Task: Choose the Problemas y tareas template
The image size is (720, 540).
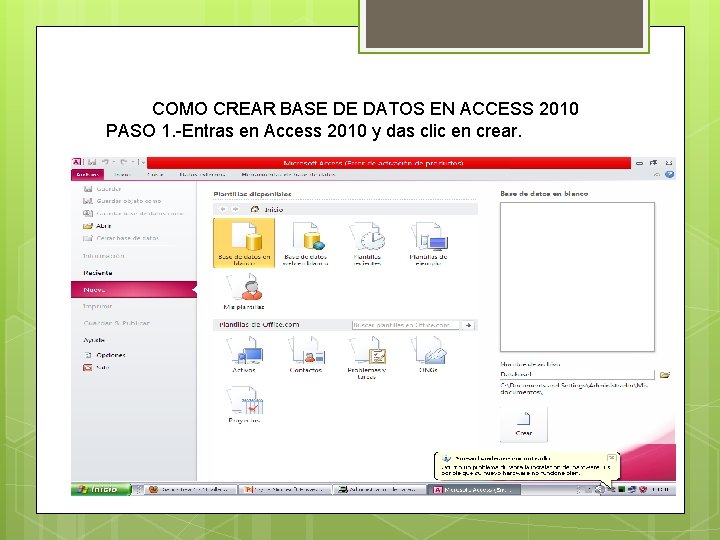Action: pos(367,357)
